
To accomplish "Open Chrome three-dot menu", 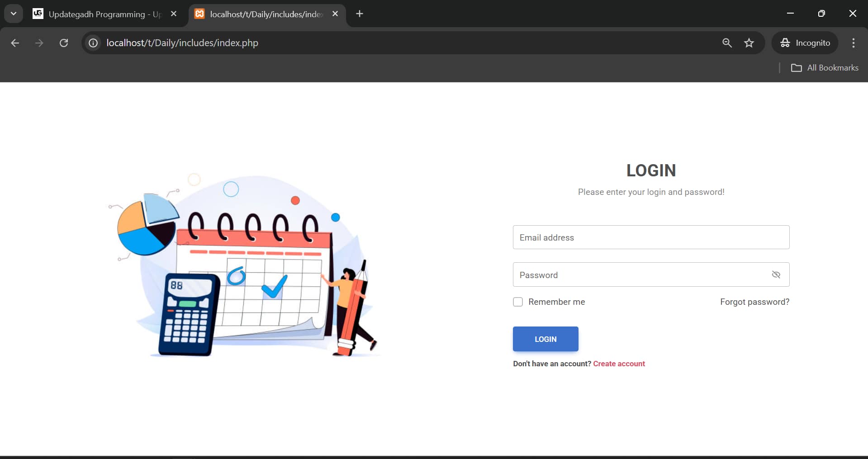I will 854,43.
